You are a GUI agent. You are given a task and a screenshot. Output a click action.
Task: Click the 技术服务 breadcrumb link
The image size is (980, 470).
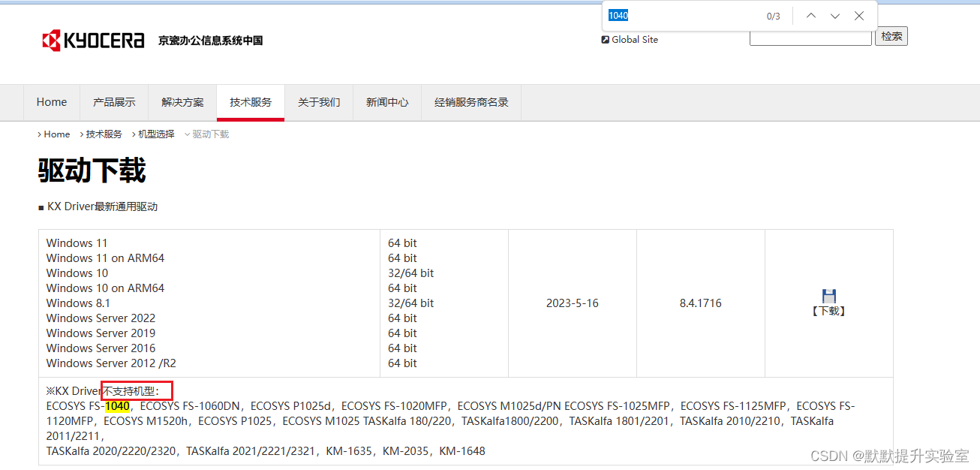[x=104, y=134]
